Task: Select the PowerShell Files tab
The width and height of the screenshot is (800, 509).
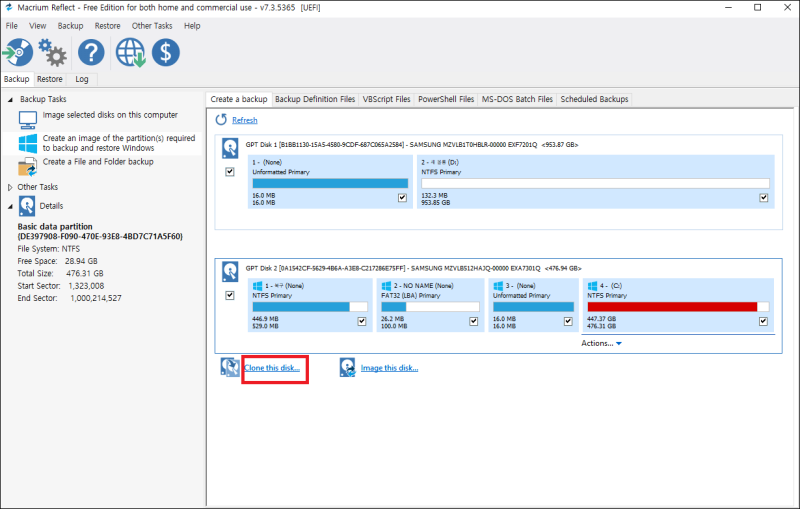Action: (x=446, y=99)
